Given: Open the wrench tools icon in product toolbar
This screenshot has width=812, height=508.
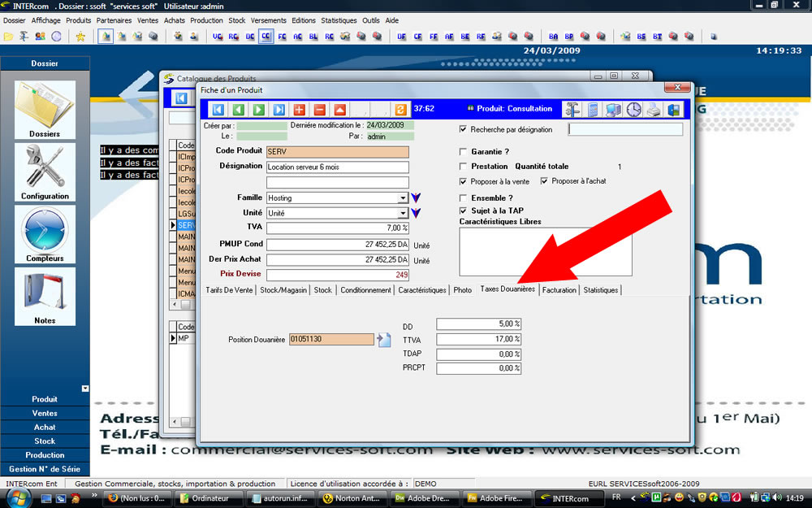Looking at the screenshot, I should pyautogui.click(x=572, y=110).
